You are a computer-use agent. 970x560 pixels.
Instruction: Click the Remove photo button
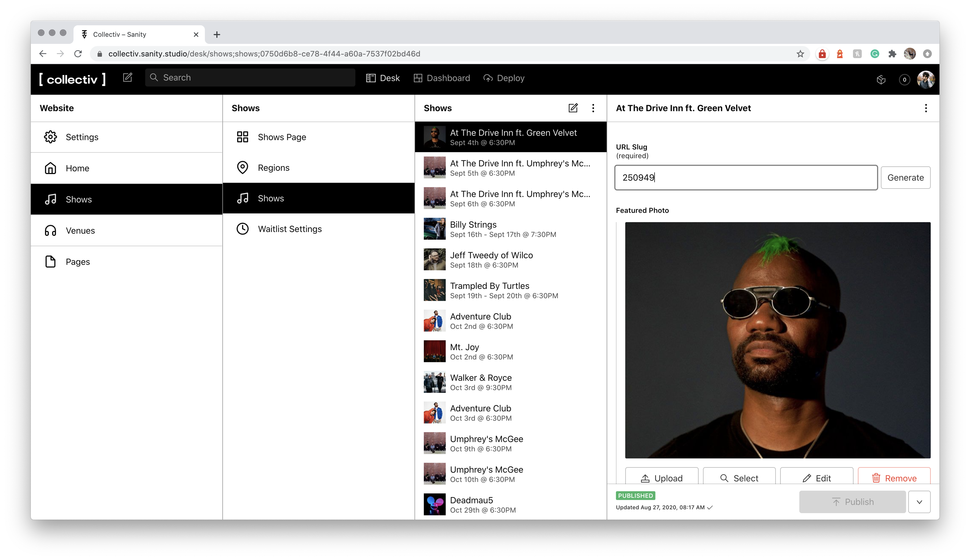click(894, 478)
